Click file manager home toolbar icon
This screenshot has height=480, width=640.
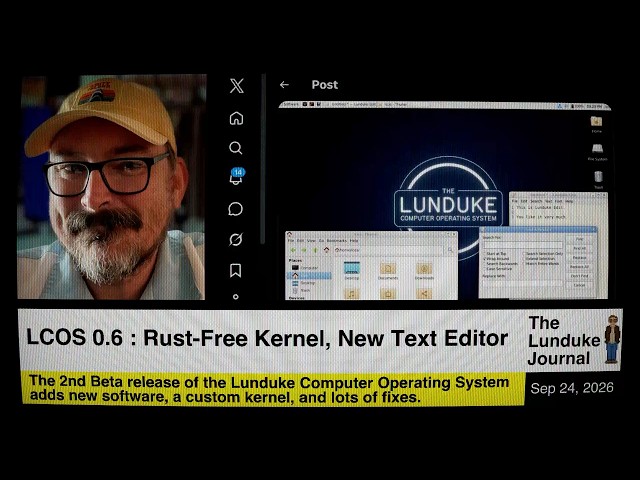click(327, 250)
